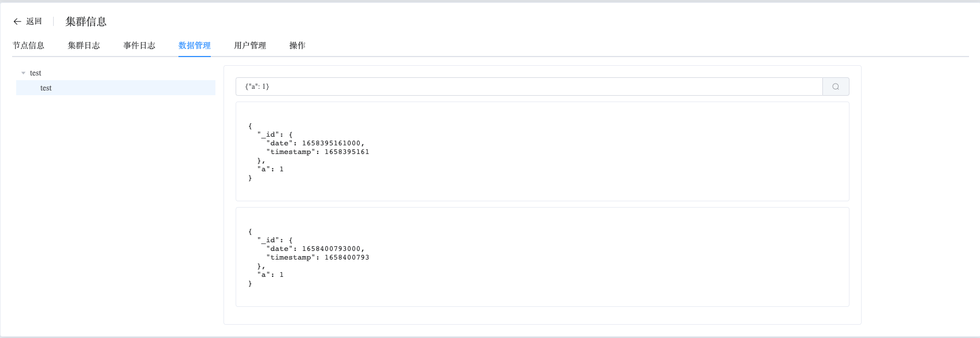Run the query with the search magnifier icon

pyautogui.click(x=836, y=87)
